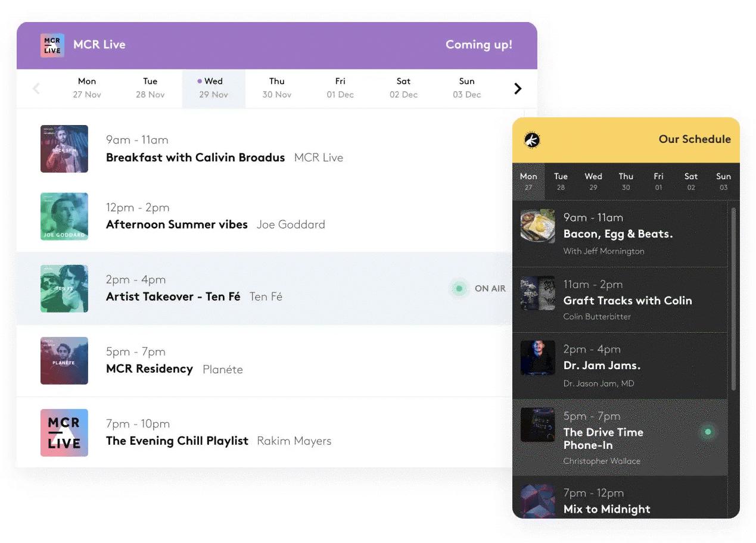Click Bacon, Egg & Beats food thumbnail
This screenshot has height=543, width=756.
point(537,226)
